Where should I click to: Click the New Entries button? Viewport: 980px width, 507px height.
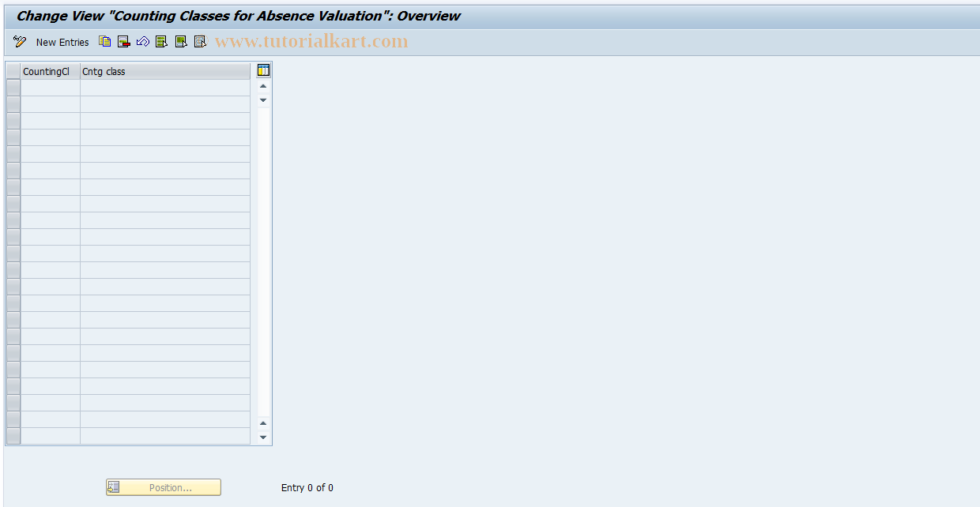(x=62, y=42)
